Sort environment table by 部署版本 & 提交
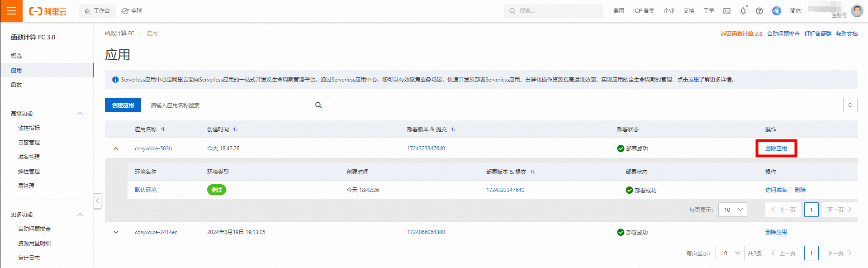The height and width of the screenshot is (268, 868). click(x=532, y=172)
